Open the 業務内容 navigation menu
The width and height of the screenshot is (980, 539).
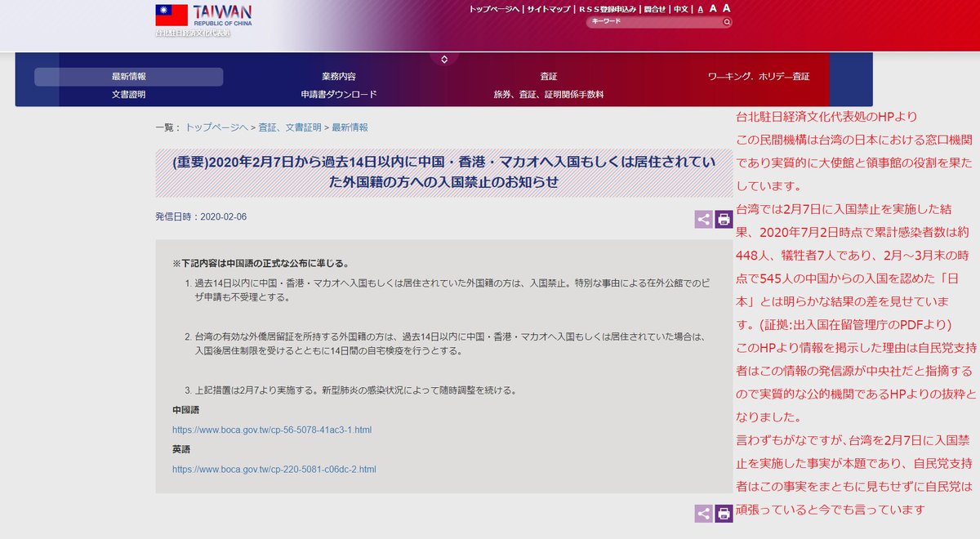[x=341, y=75]
